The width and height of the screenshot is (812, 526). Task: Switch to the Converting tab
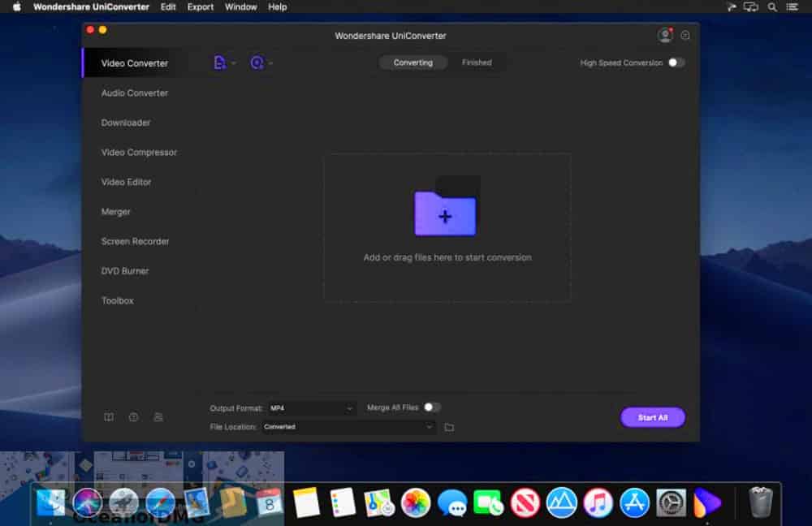click(x=412, y=63)
